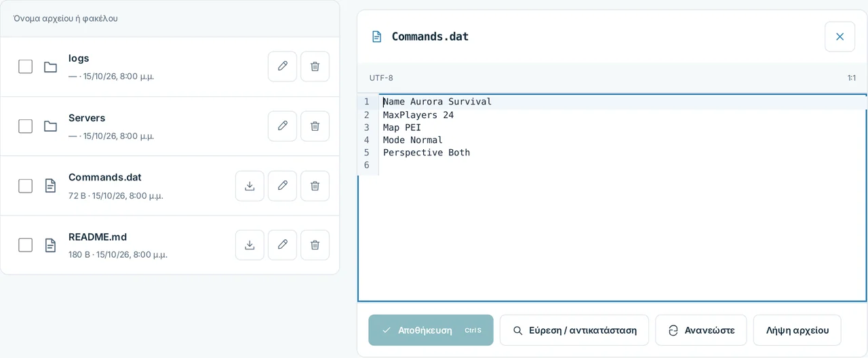Image resolution: width=868 pixels, height=358 pixels.
Task: Click the logs folder icon
Action: point(50,66)
